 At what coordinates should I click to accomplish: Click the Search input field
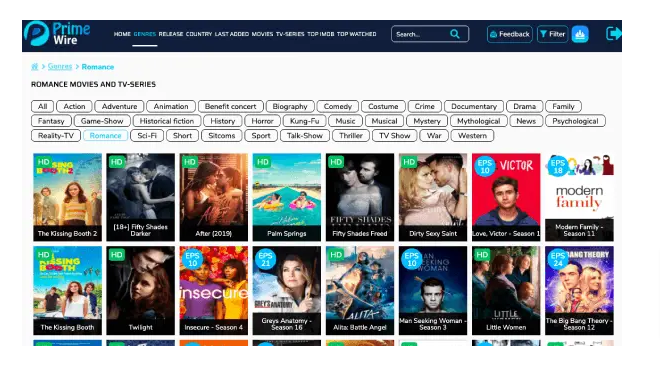430,34
